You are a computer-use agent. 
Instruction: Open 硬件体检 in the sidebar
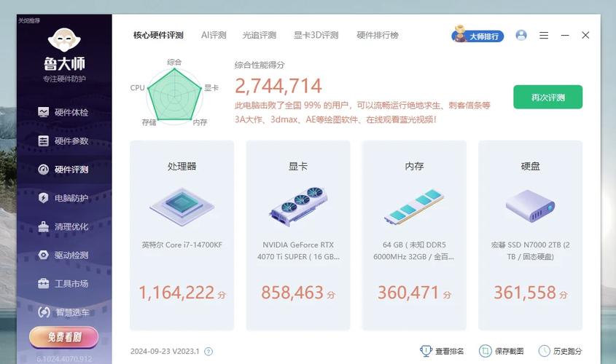coord(63,112)
